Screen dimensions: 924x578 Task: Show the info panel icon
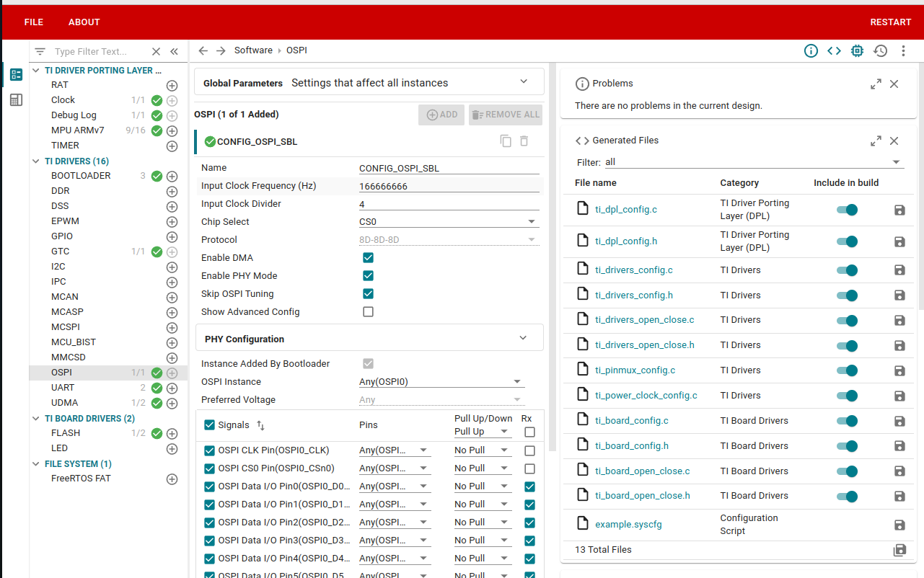[x=811, y=50]
